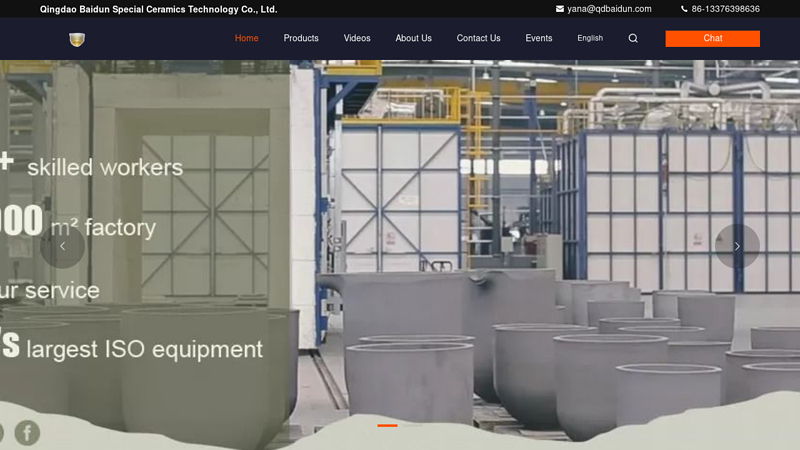Image resolution: width=800 pixels, height=450 pixels.
Task: Click the envelope email icon
Action: [560, 9]
